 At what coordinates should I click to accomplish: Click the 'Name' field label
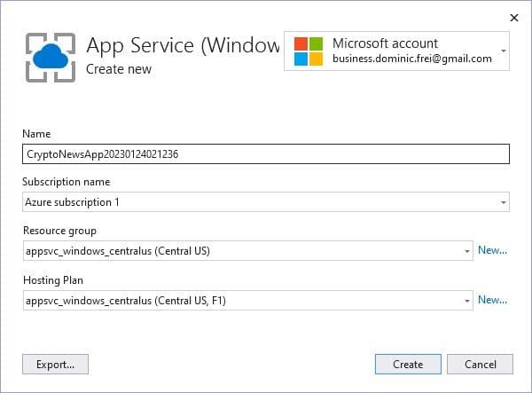[36, 134]
